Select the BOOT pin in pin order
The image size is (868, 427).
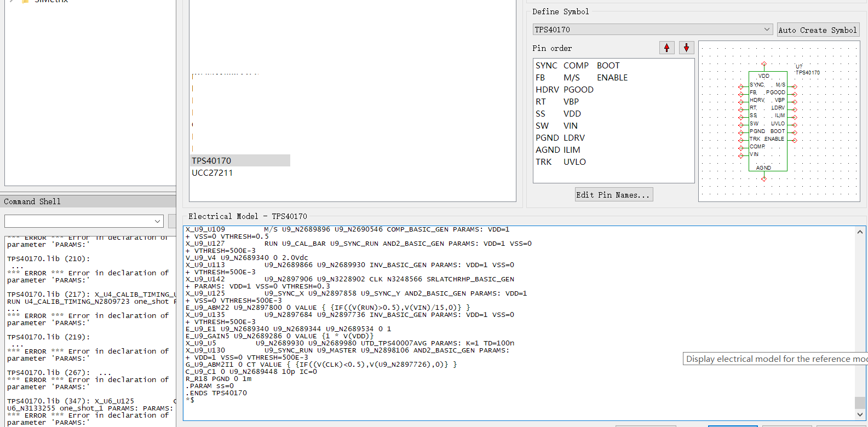pyautogui.click(x=608, y=65)
